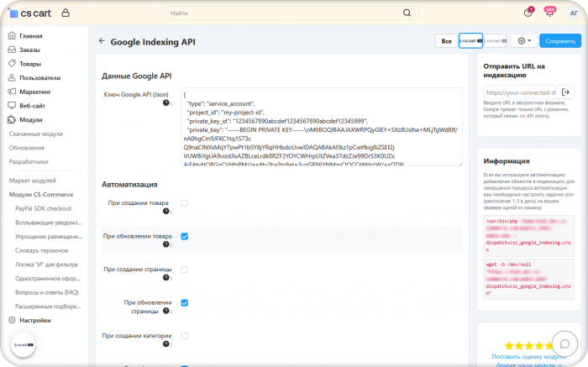Click the round cs-cart badge bottom-left
588x367 pixels.
click(24, 345)
